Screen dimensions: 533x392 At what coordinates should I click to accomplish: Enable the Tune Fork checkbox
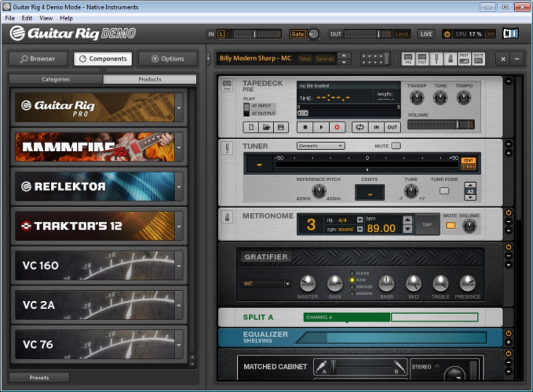click(444, 191)
